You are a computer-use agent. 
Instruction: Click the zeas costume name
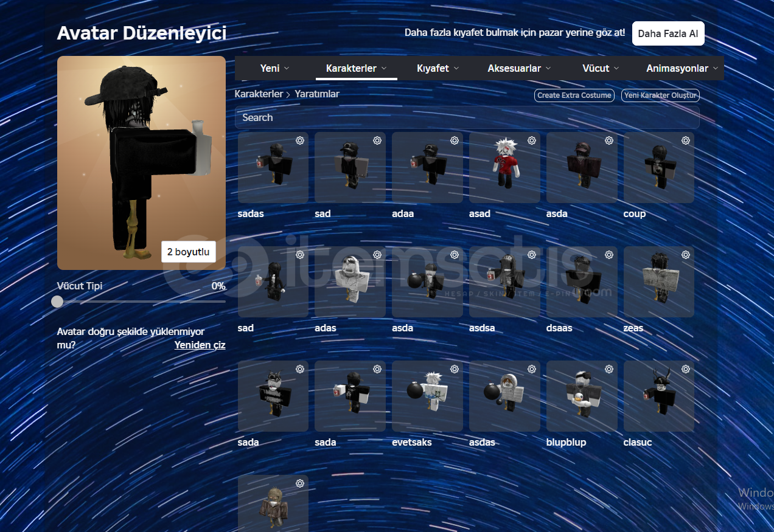(633, 328)
